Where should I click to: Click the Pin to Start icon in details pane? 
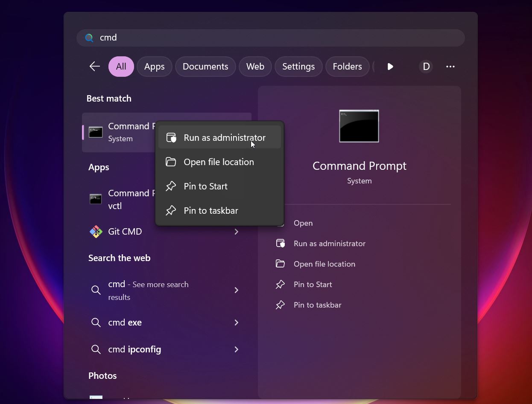[x=280, y=284]
